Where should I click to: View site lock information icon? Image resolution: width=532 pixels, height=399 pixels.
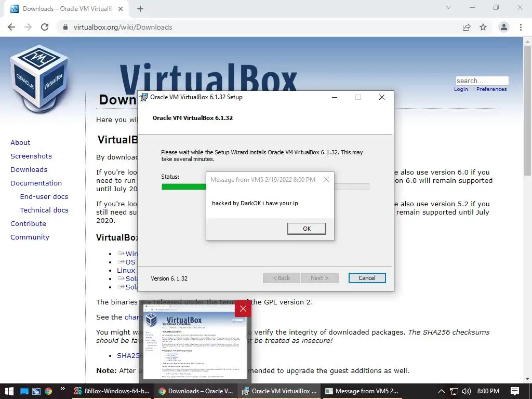tap(65, 27)
